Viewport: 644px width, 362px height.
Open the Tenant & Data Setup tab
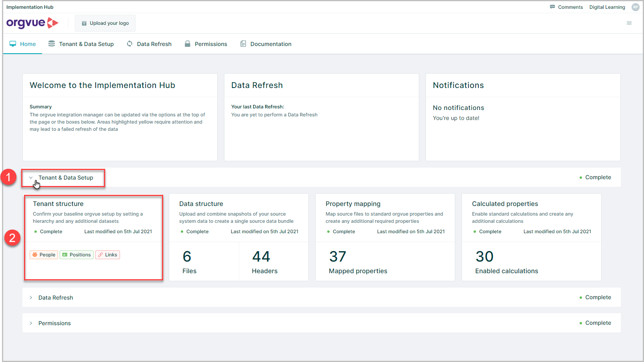[81, 44]
